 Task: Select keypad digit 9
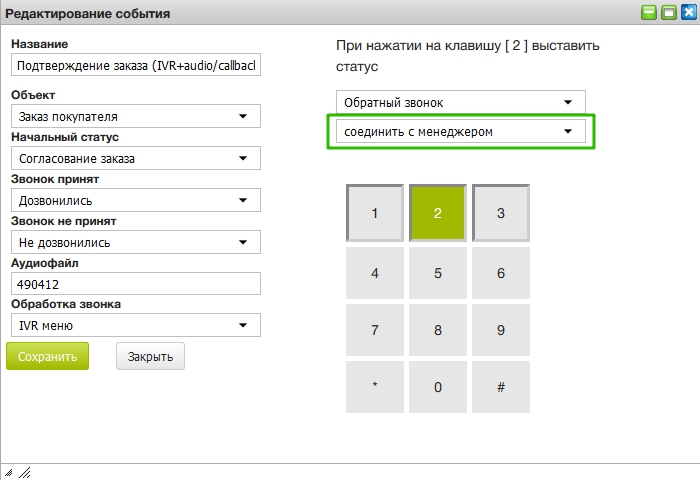click(500, 330)
